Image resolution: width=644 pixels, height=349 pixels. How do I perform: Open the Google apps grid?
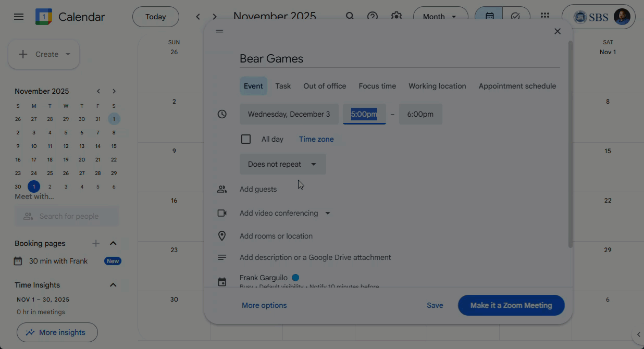[545, 16]
